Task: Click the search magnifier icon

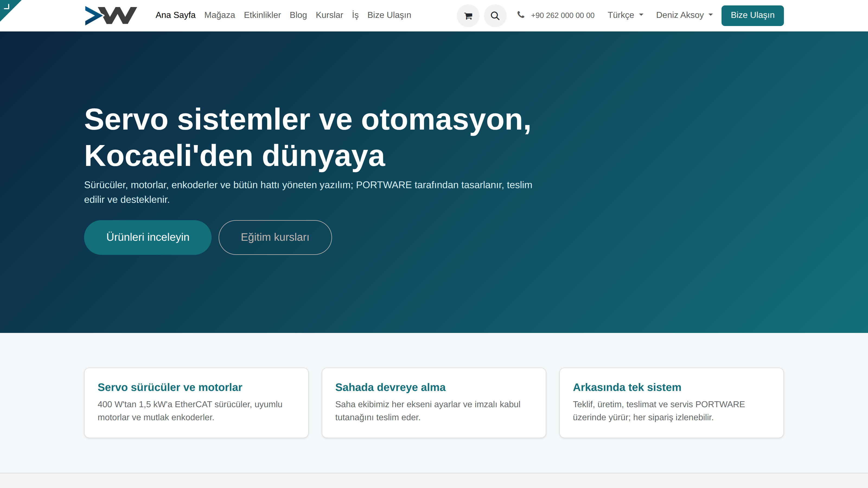Action: (495, 15)
